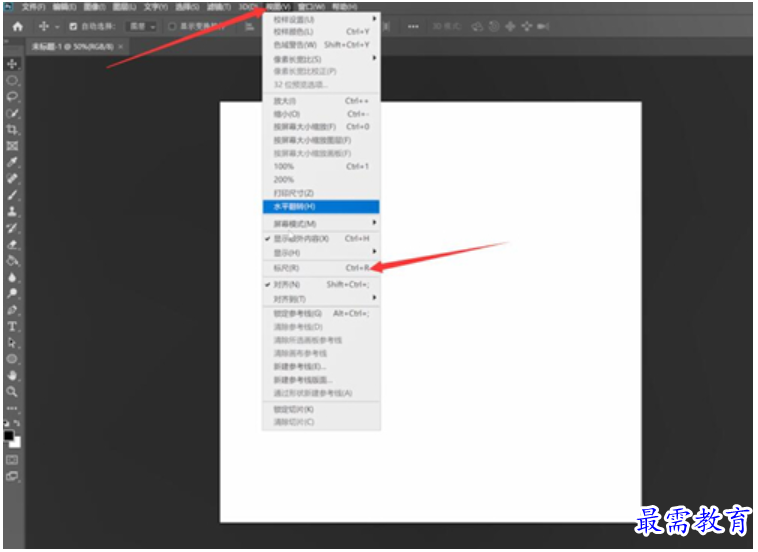Toggle the 显示变换控件 checkbox
The width and height of the screenshot is (758, 552).
point(172,27)
